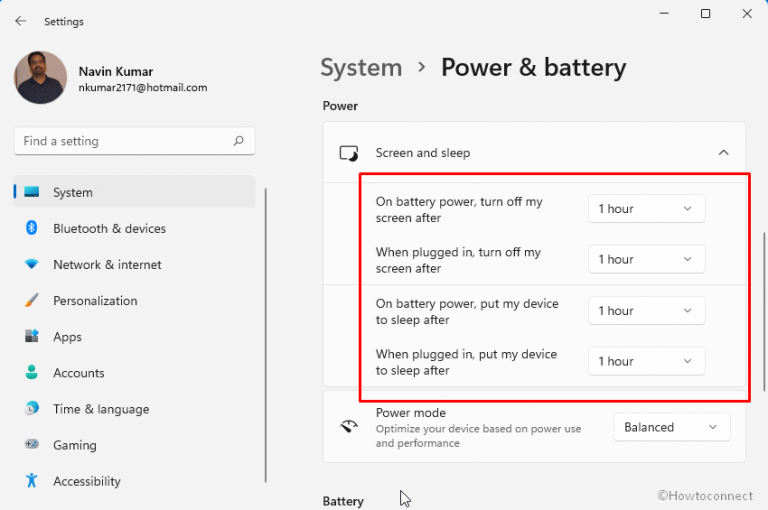The image size is (768, 510).
Task: Open Time & language settings
Action: 135,409
